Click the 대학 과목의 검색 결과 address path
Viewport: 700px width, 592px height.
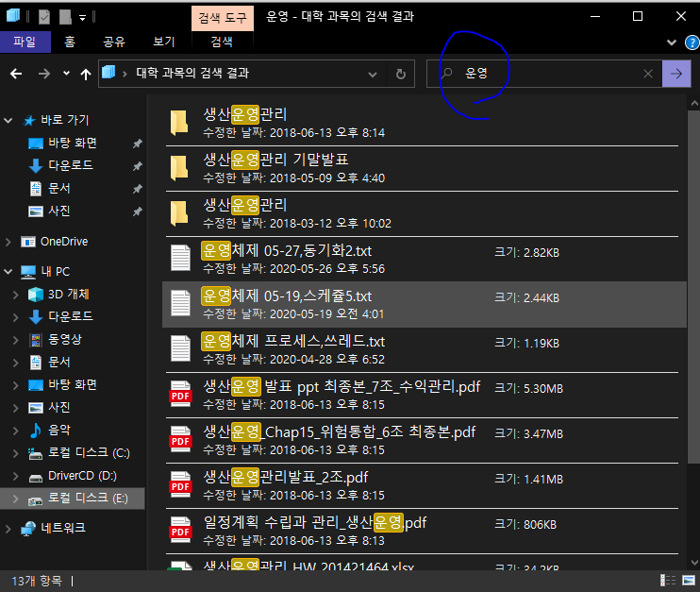[192, 74]
